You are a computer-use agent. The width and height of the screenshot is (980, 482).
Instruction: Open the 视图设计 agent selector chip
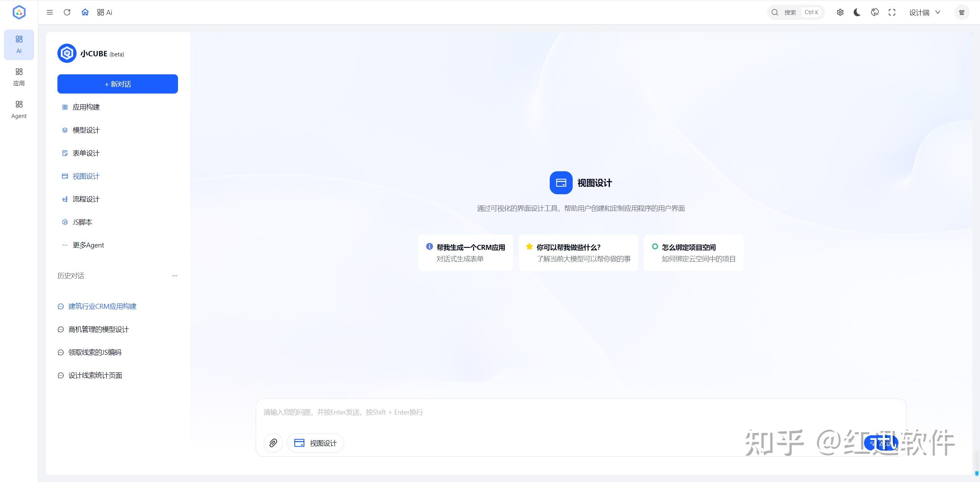coord(315,443)
